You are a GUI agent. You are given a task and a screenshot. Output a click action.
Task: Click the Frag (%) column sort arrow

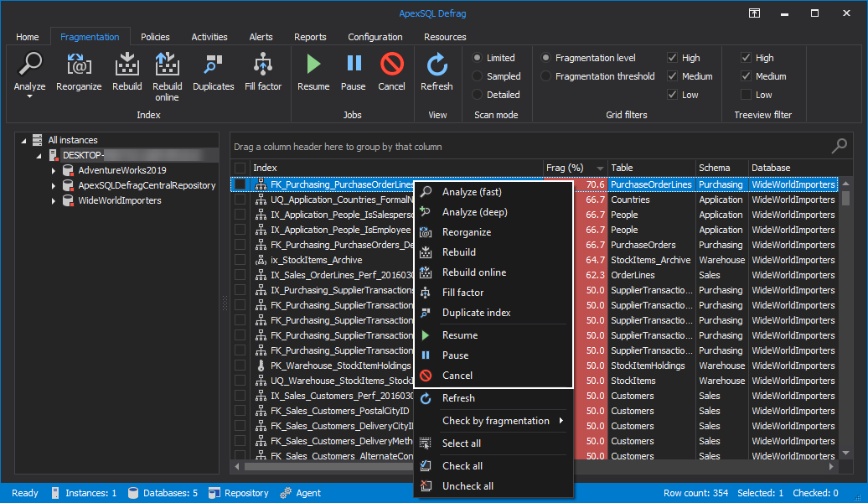(600, 168)
